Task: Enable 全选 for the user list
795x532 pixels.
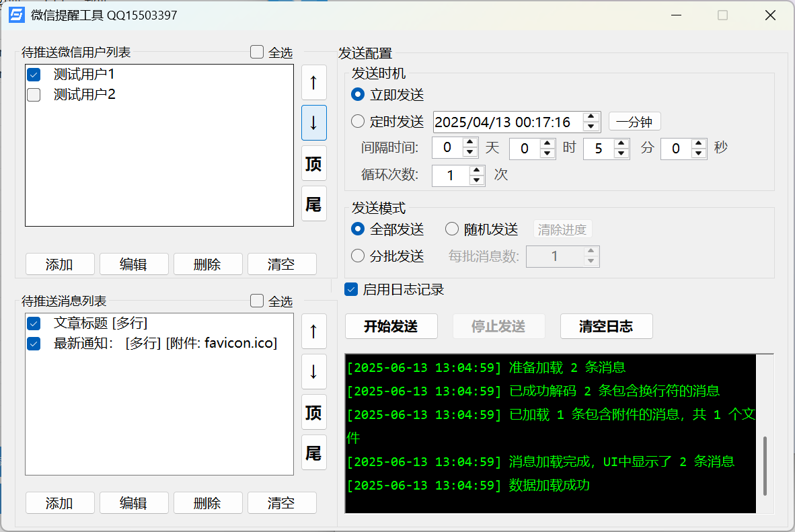Action: (256, 52)
